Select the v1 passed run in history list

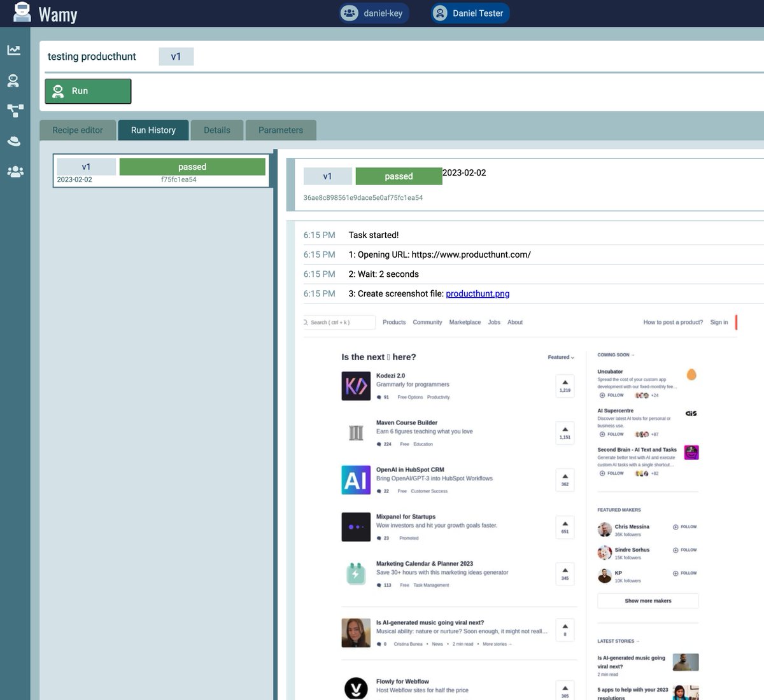[x=161, y=171]
